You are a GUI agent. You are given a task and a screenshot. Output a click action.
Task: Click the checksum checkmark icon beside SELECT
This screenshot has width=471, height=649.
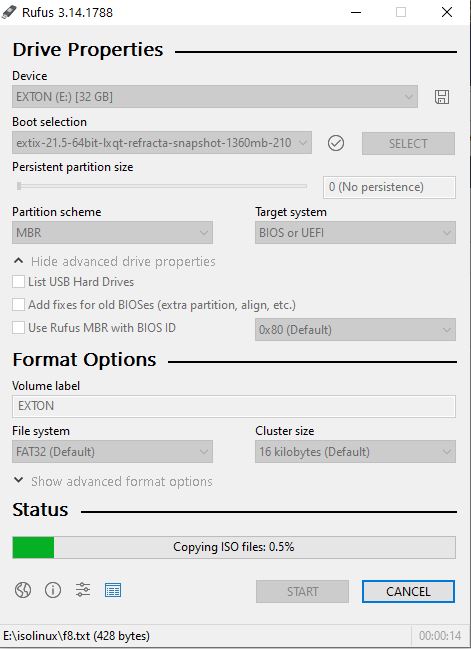336,143
